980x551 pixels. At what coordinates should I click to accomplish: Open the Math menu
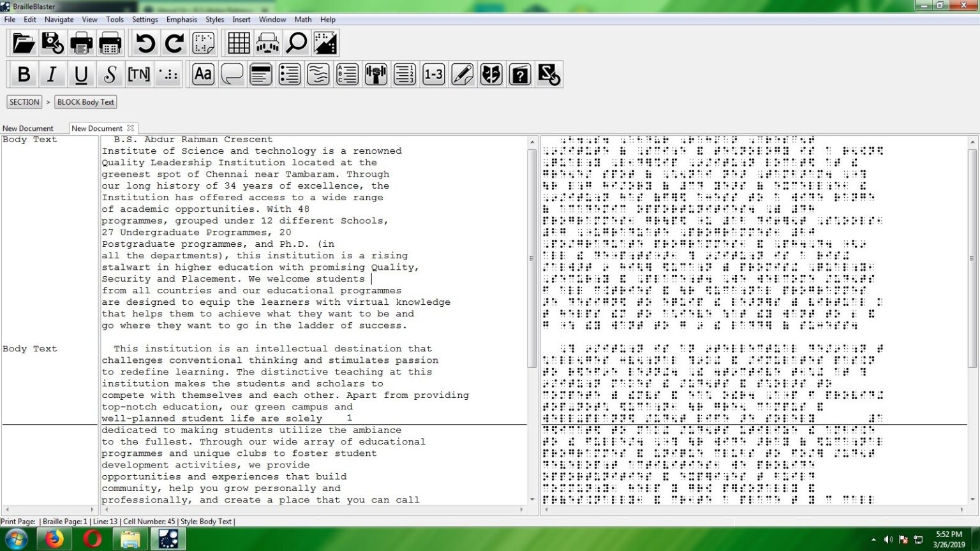coord(302,20)
